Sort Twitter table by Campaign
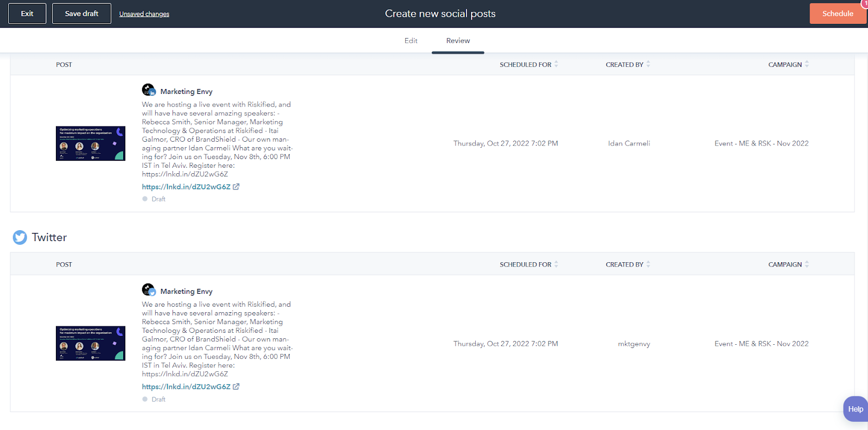 pos(789,264)
